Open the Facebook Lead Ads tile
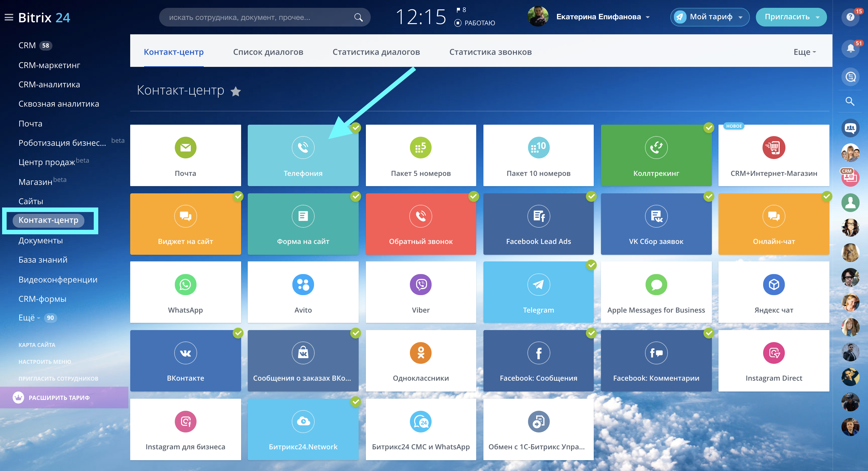This screenshot has width=868, height=471. (538, 224)
